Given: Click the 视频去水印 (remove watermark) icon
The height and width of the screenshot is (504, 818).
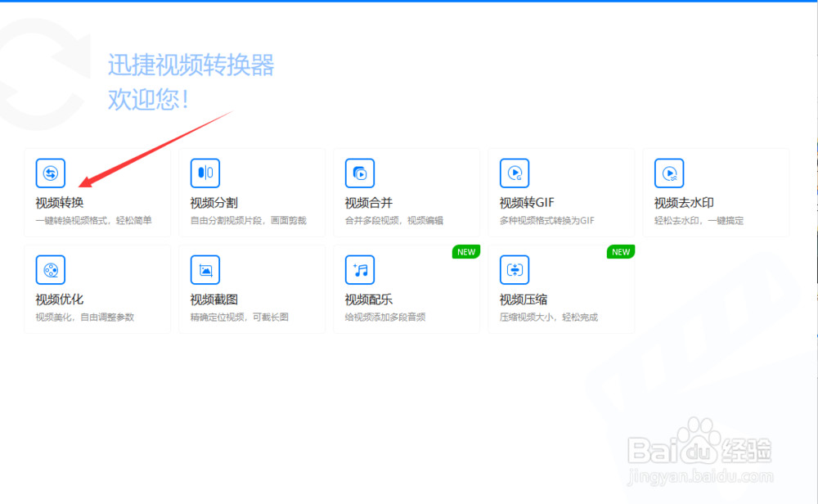Looking at the screenshot, I should [668, 173].
